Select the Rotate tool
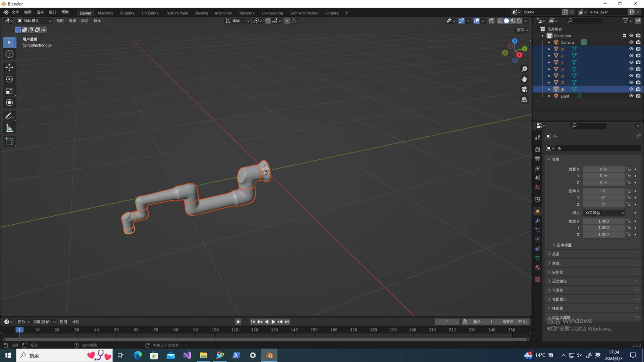The image size is (644, 362). (9, 79)
